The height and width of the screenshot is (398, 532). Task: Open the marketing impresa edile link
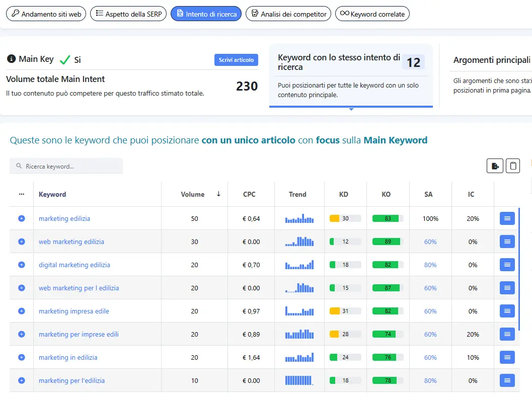coord(74,311)
